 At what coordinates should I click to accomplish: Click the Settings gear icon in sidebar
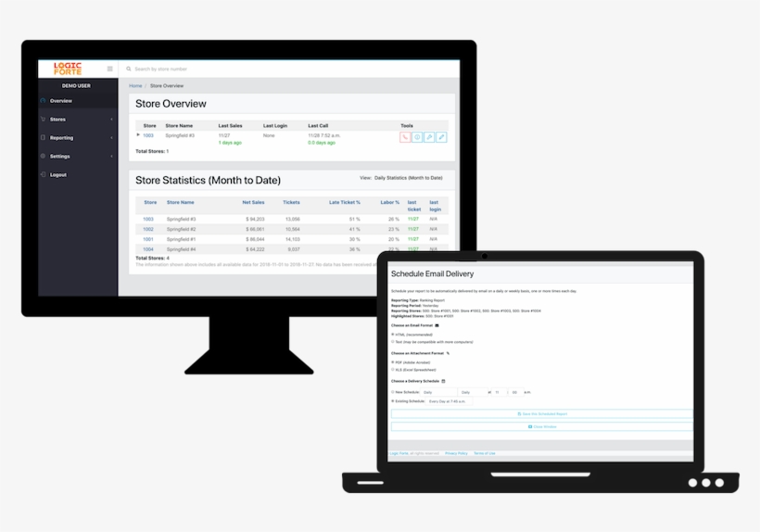44,156
